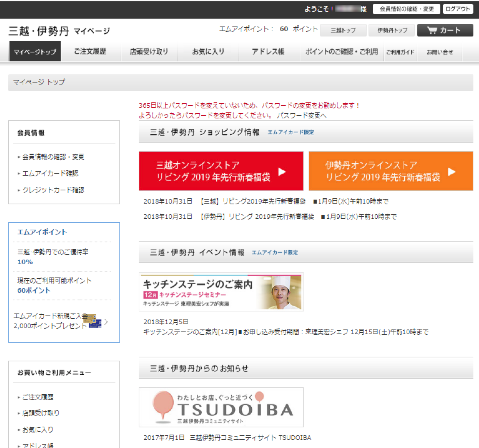The image size is (479, 448).
Task: Go to 伊勢丹トップ
Action: (392, 30)
